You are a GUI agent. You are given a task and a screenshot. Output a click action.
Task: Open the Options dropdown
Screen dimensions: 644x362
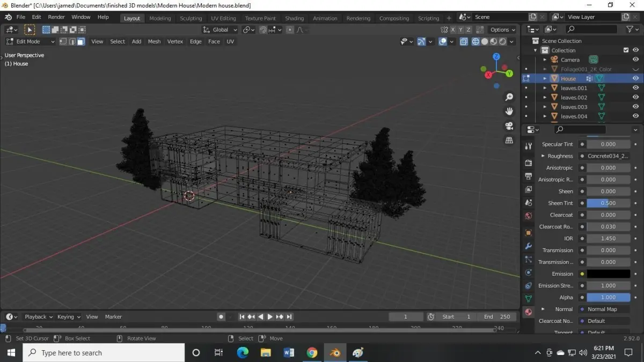(x=503, y=29)
